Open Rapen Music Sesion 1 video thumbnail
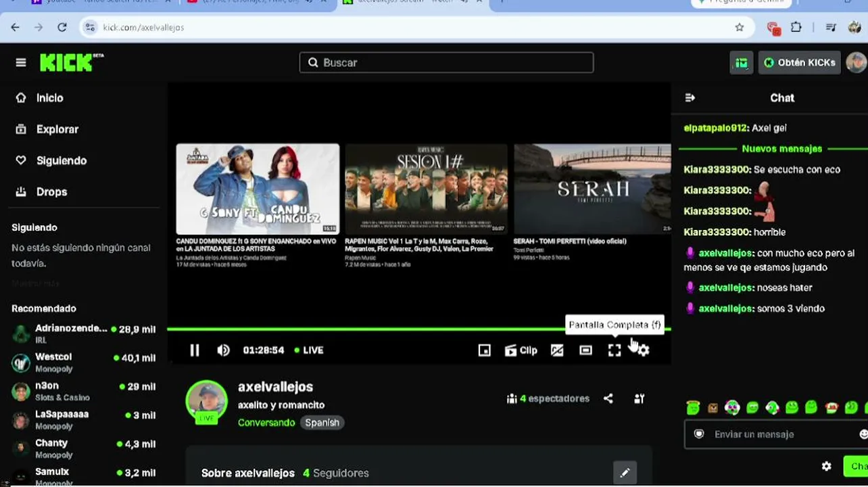Screen dimensions: 868x487 pyautogui.click(x=426, y=189)
